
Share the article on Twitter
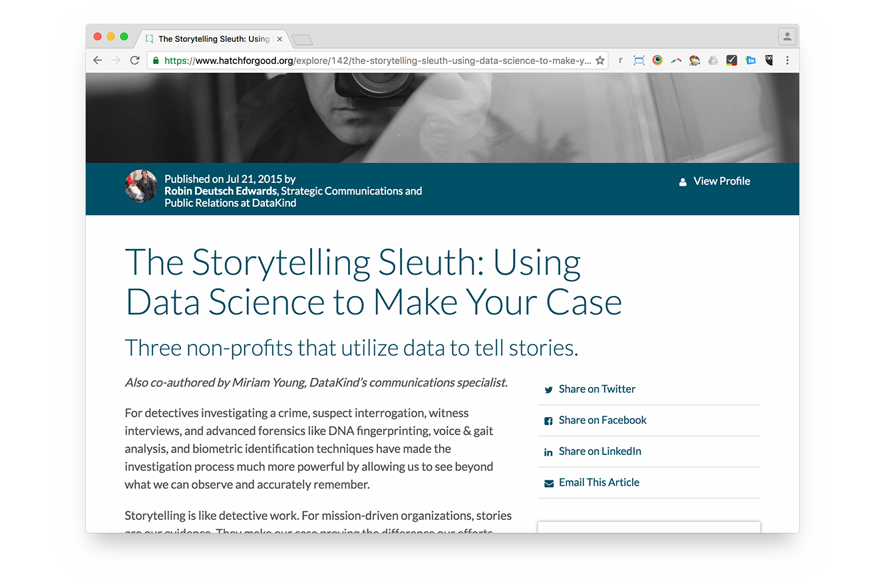[596, 389]
